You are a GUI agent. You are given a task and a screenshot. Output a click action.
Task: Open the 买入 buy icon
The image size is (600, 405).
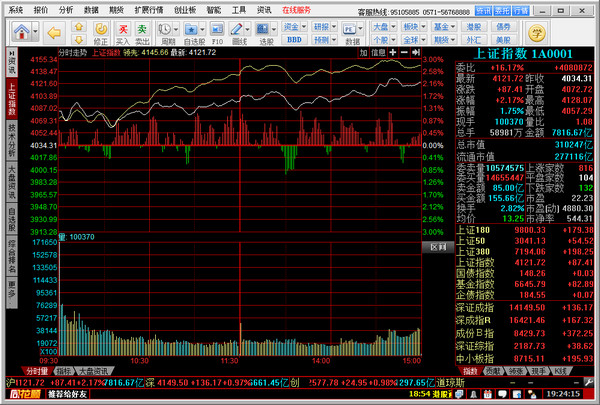pyautogui.click(x=123, y=29)
